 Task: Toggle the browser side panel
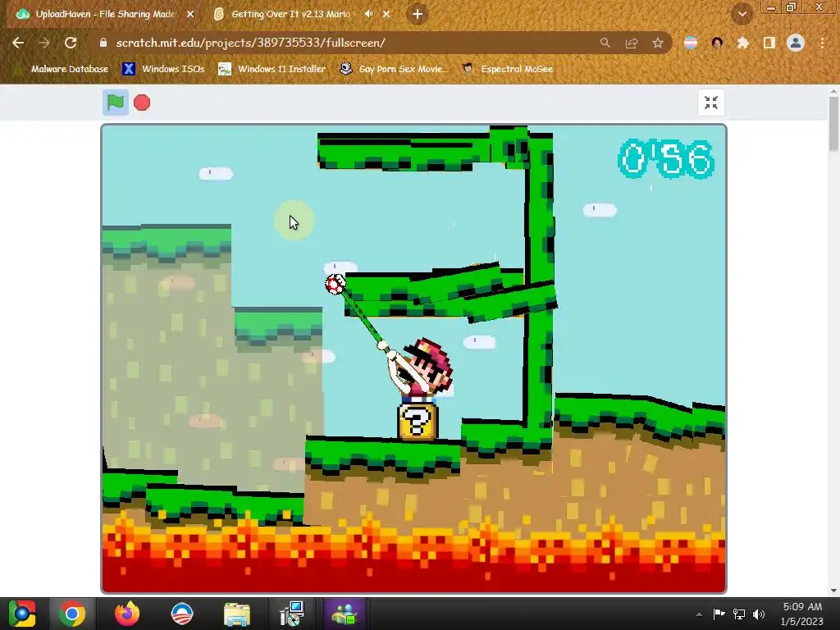pyautogui.click(x=769, y=43)
